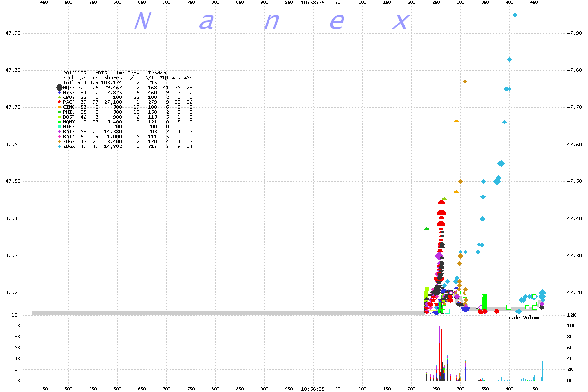Click the BATS shares value '14,380'

[x=113, y=131]
